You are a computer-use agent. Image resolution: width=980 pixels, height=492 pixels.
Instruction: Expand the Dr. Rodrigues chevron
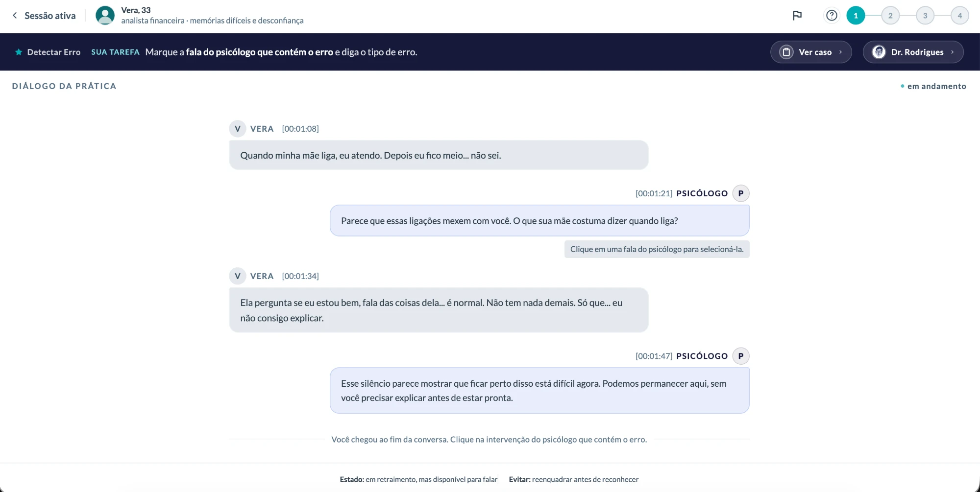(953, 52)
